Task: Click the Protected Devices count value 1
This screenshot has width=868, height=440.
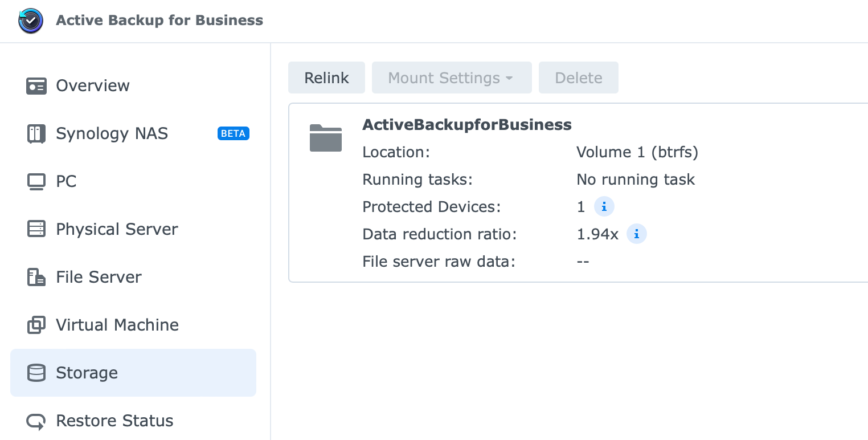Action: click(581, 207)
